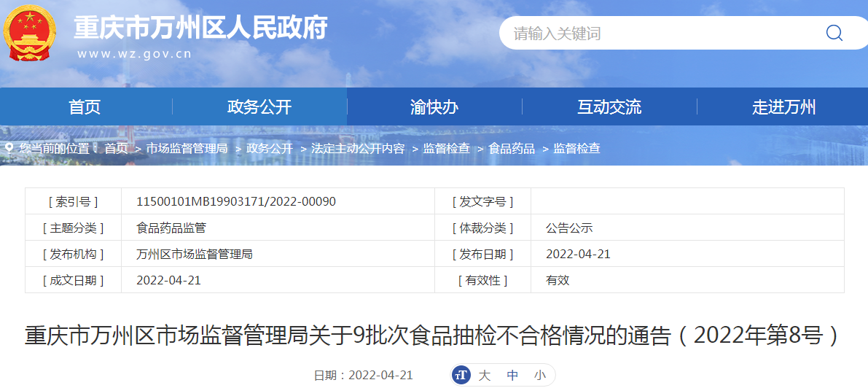Click the 食品药品监管 topic category value

click(171, 228)
